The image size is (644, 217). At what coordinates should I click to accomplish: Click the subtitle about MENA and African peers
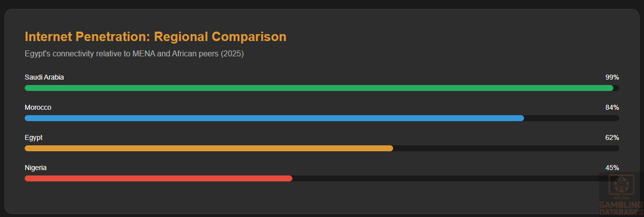pos(134,53)
